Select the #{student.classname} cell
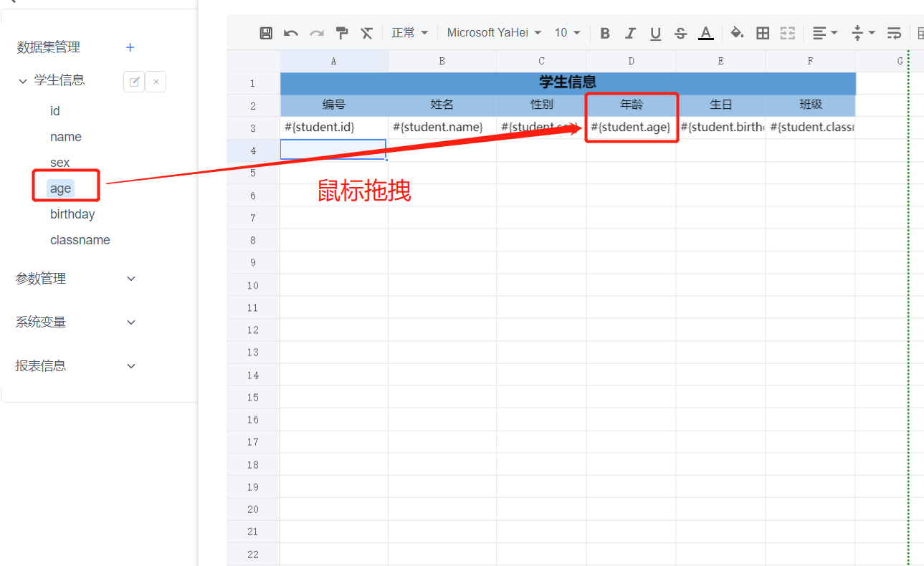 coord(810,128)
